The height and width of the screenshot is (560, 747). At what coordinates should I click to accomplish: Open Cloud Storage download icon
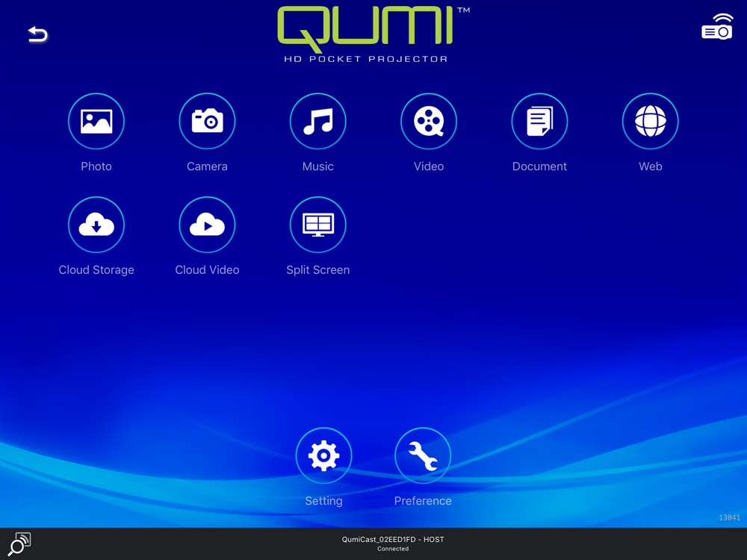point(96,224)
